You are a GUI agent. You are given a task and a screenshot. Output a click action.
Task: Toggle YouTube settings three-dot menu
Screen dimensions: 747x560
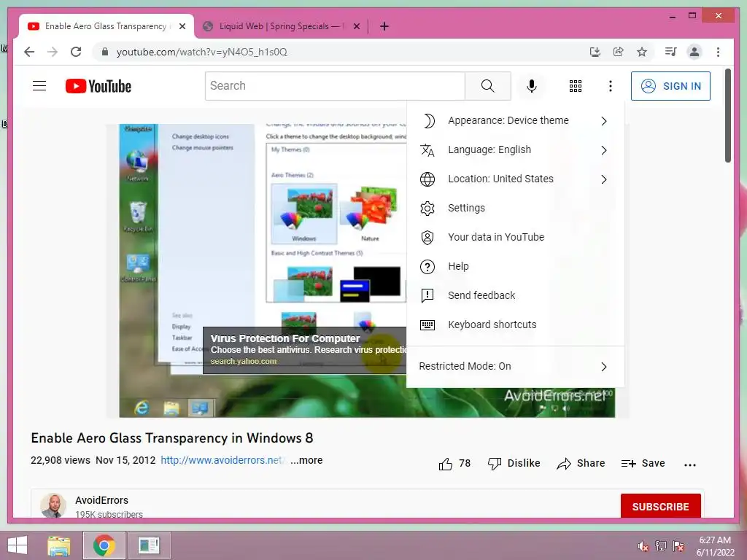(x=611, y=86)
